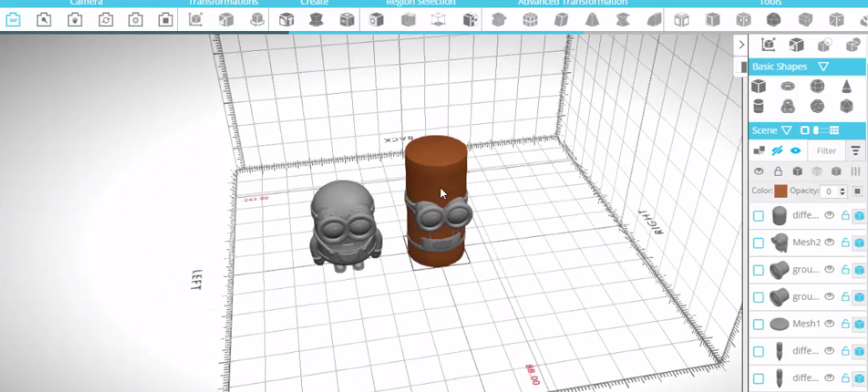Click the scale icon in side panel
The height and width of the screenshot is (392, 868).
[x=796, y=45]
